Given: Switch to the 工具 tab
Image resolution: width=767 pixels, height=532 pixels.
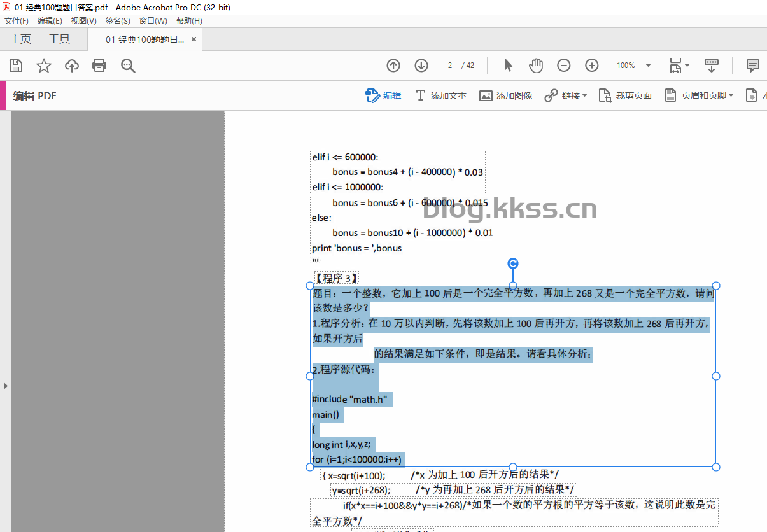Looking at the screenshot, I should 59,39.
